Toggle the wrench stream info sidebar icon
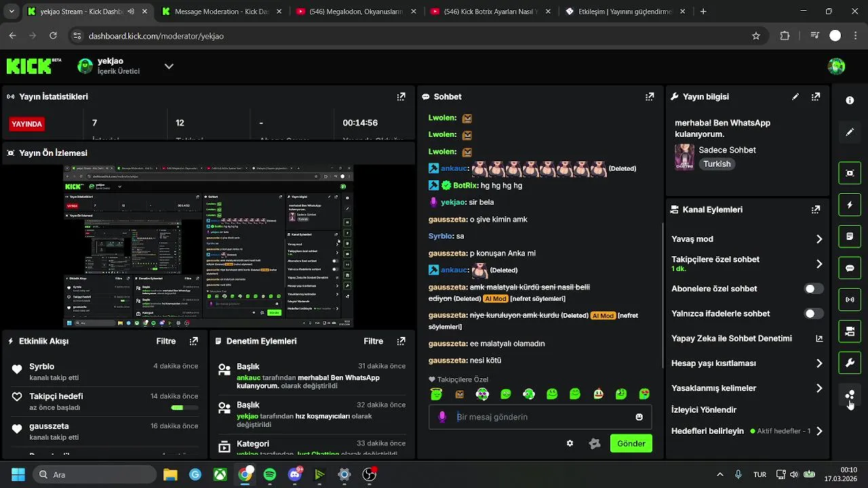The width and height of the screenshot is (868, 488). point(850,363)
